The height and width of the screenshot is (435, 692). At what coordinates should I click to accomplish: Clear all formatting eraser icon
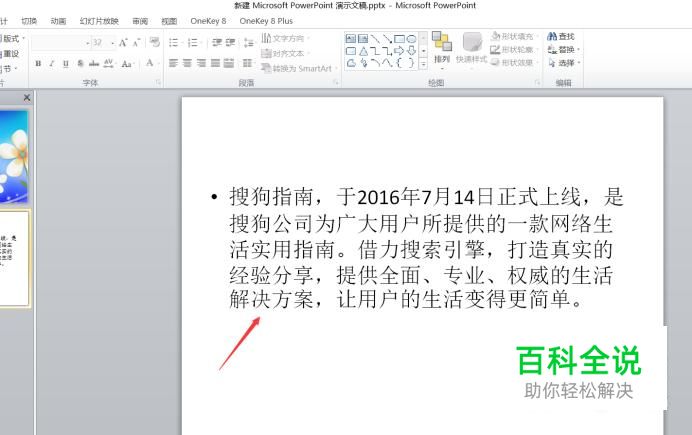pyautogui.click(x=154, y=42)
